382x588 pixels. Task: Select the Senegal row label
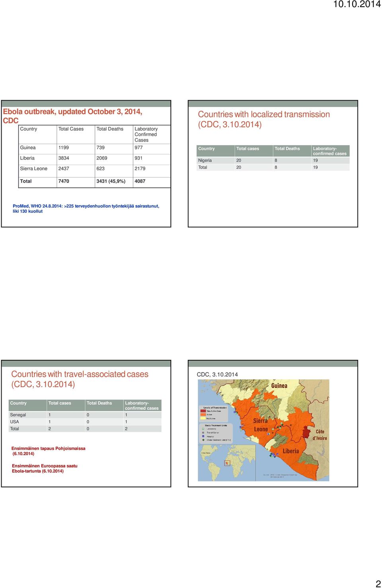(18, 415)
